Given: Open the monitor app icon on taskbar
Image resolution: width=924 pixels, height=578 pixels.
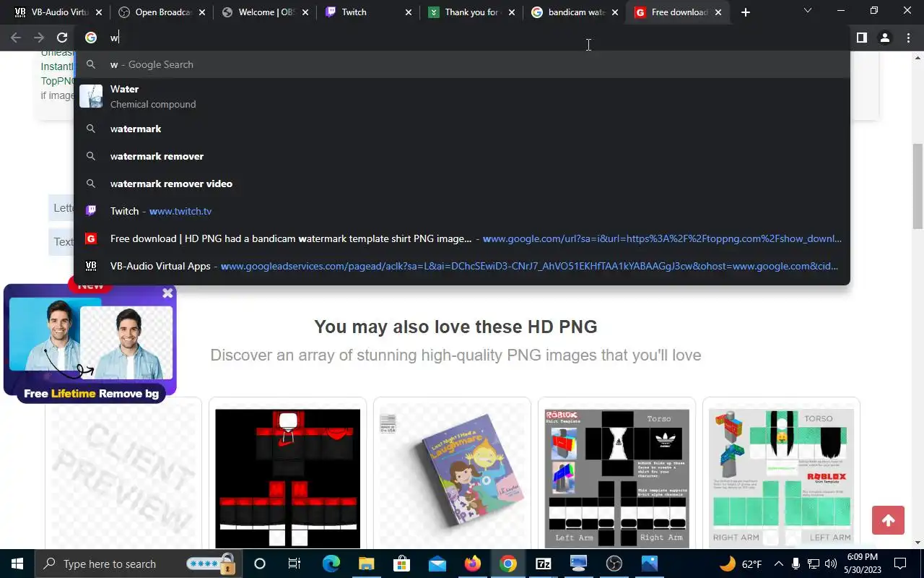Looking at the screenshot, I should point(579,564).
